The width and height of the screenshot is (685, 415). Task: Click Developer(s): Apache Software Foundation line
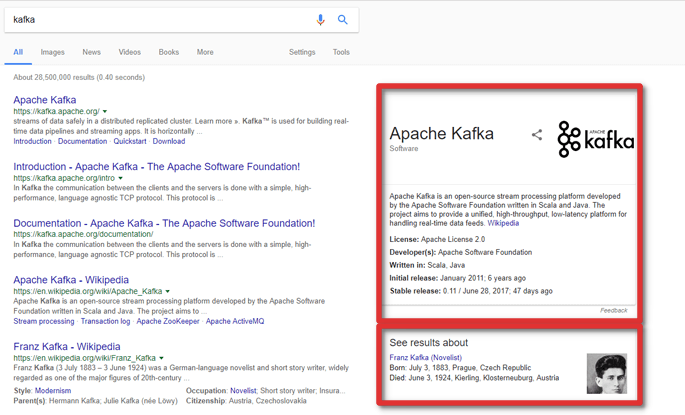(x=460, y=252)
